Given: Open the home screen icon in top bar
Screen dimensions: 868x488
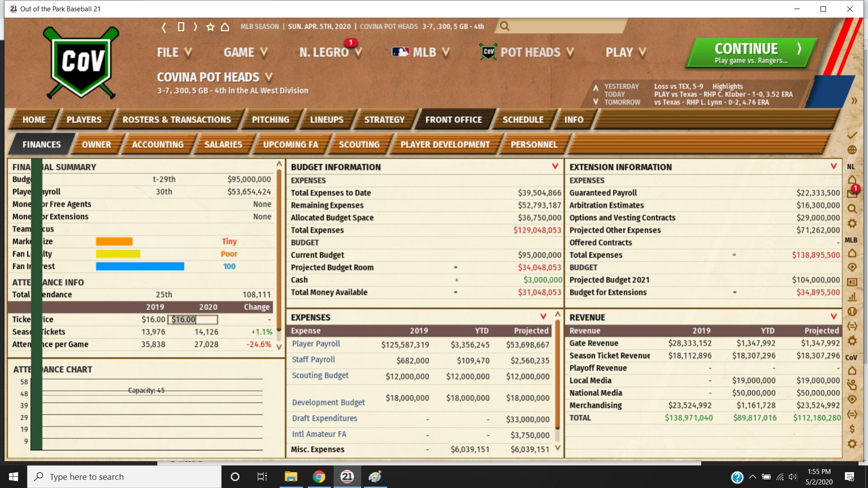Looking at the screenshot, I should [x=225, y=27].
